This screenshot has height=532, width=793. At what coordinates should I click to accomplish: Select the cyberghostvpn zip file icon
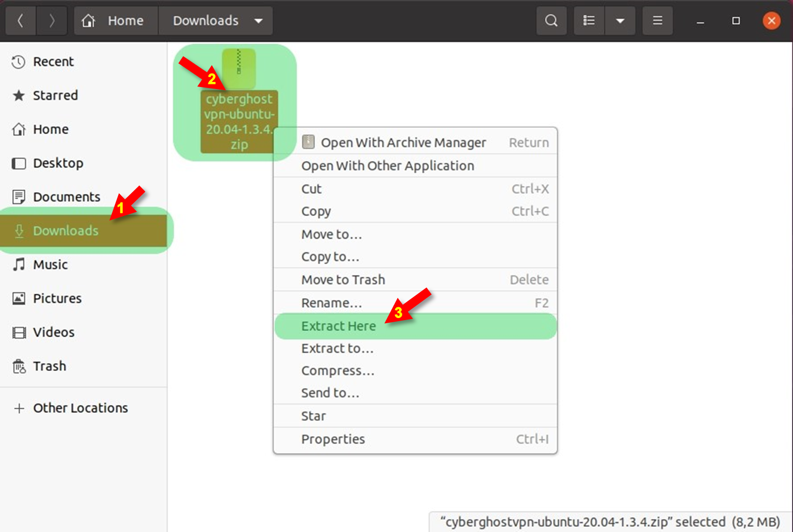coord(238,69)
